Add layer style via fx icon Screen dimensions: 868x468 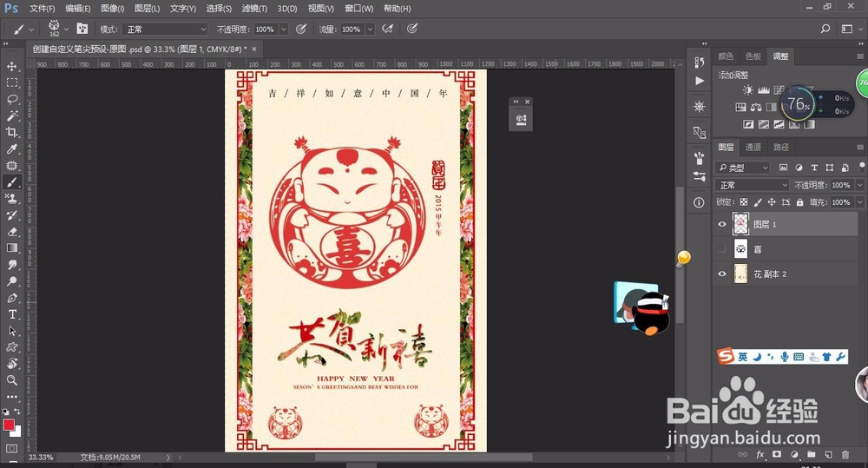click(x=760, y=455)
